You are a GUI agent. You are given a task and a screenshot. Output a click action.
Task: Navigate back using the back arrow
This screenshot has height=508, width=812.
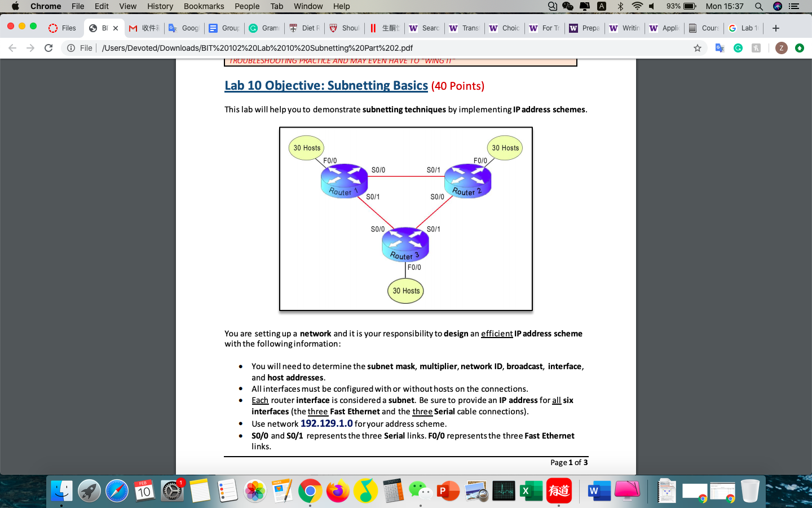11,48
